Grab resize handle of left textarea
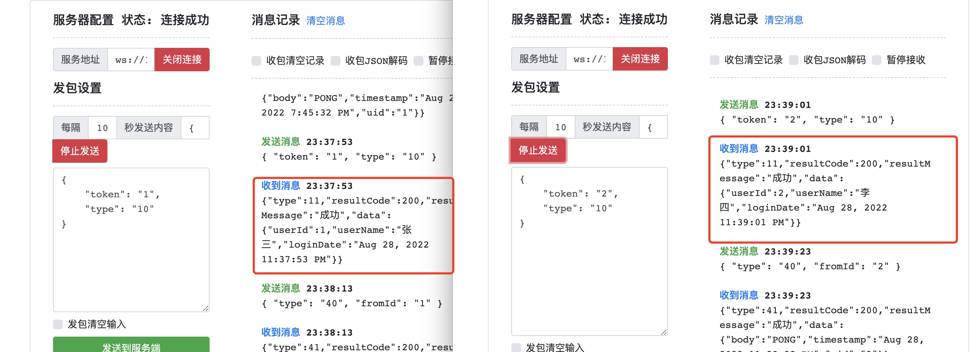980x352 pixels. pos(206,309)
